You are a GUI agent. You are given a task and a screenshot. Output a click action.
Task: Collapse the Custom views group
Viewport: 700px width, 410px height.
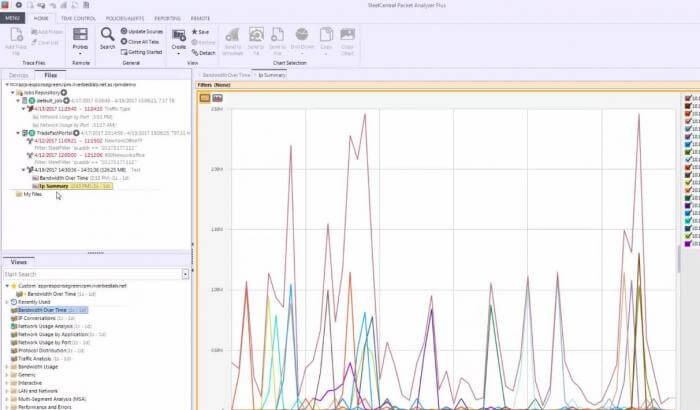coord(7,286)
